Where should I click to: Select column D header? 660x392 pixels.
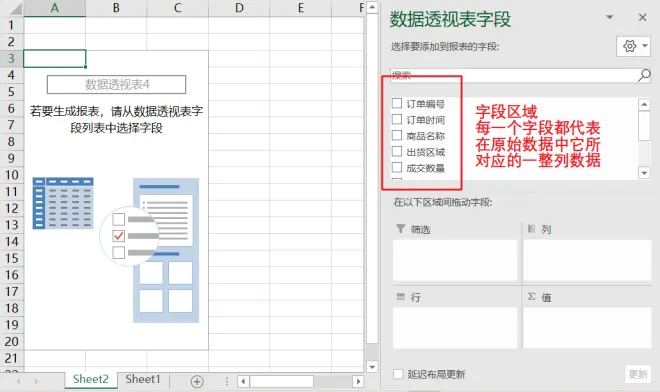(x=239, y=8)
